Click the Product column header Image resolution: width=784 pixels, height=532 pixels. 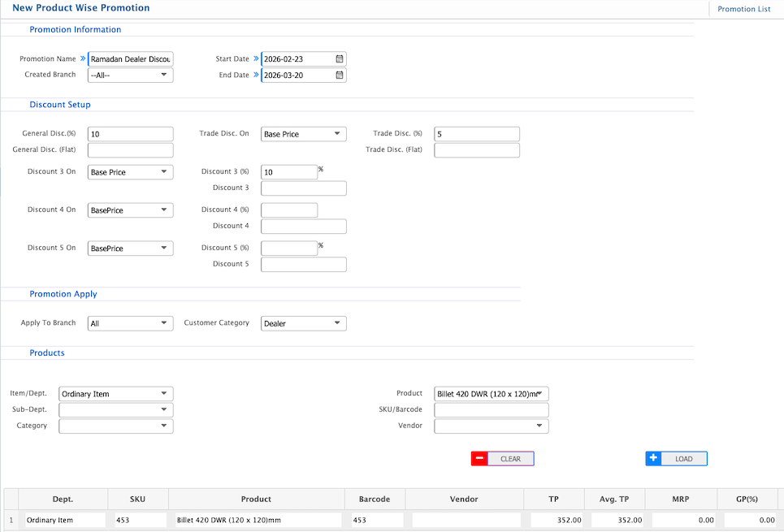point(256,500)
